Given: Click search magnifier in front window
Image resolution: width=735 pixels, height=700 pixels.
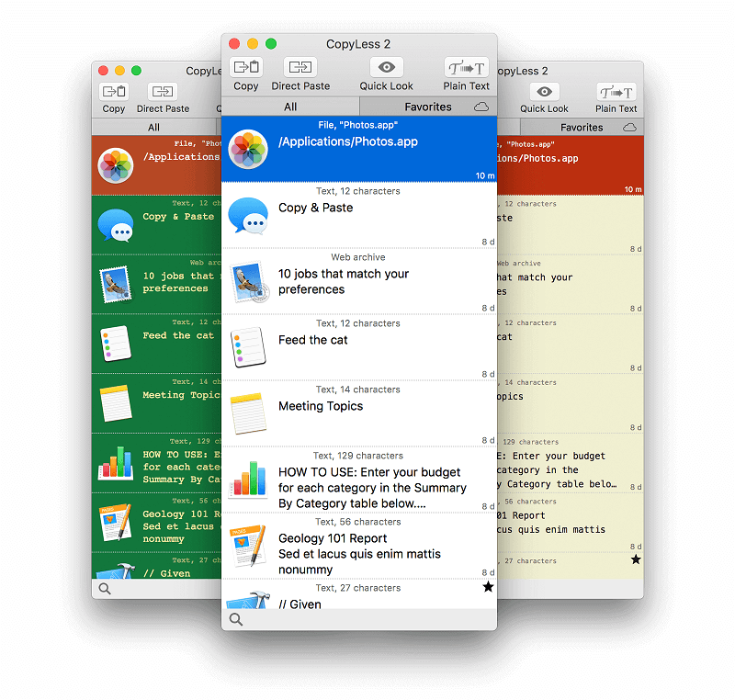Looking at the screenshot, I should 236,619.
